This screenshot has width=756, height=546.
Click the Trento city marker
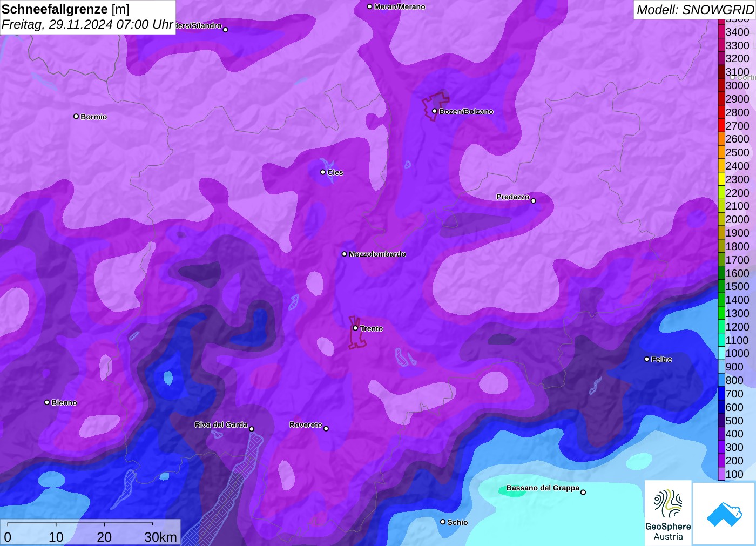tap(355, 328)
